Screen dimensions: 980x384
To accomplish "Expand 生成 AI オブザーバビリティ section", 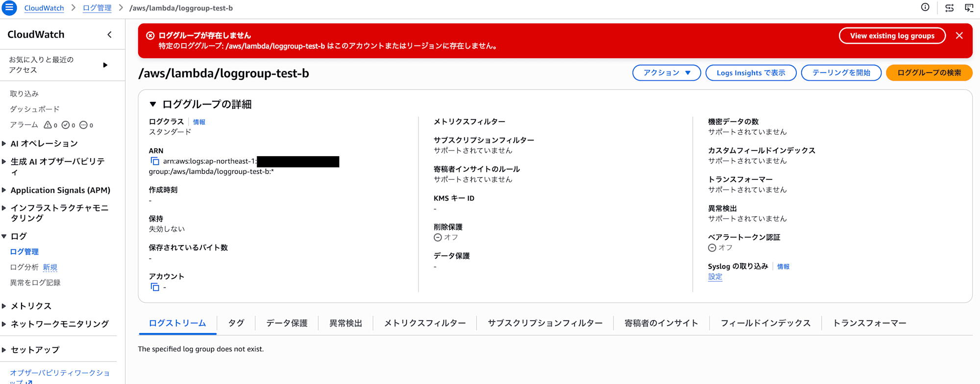I will (x=4, y=161).
